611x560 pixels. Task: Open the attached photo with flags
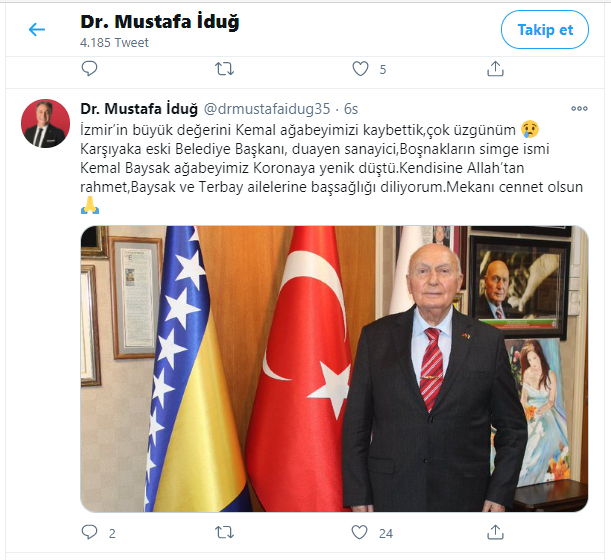point(334,369)
